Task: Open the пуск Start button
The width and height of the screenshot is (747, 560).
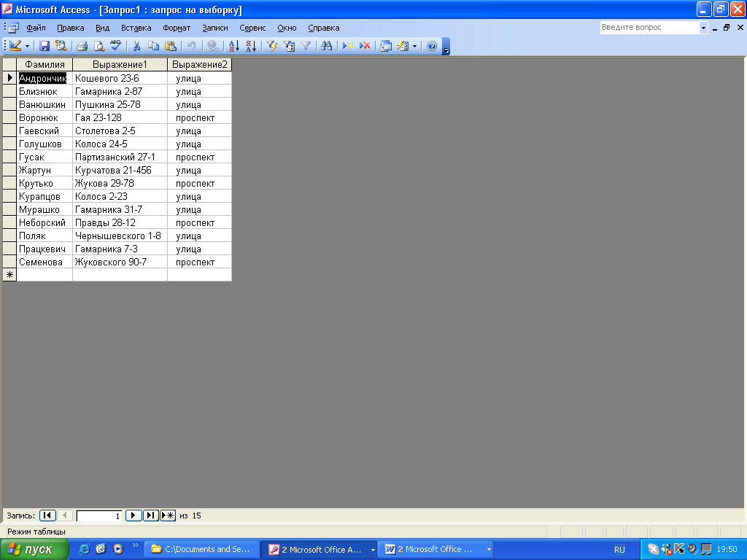Action: 34,550
